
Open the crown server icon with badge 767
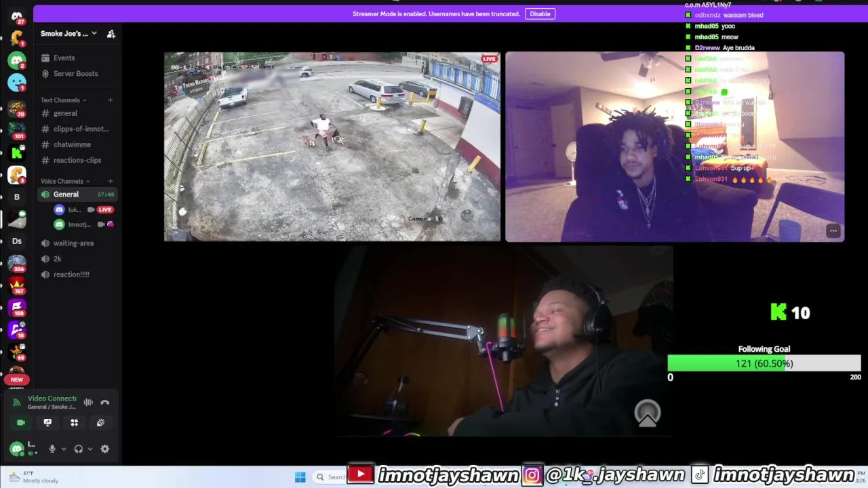tap(17, 285)
